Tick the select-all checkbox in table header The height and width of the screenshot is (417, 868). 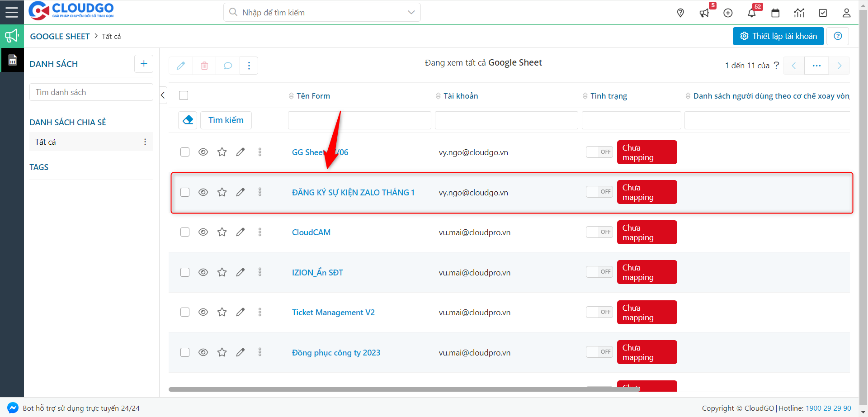pyautogui.click(x=184, y=95)
